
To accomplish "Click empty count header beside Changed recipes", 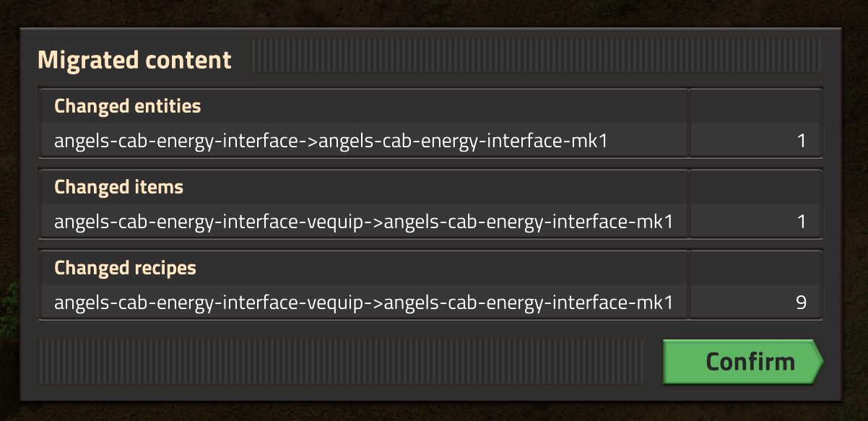I will point(755,268).
